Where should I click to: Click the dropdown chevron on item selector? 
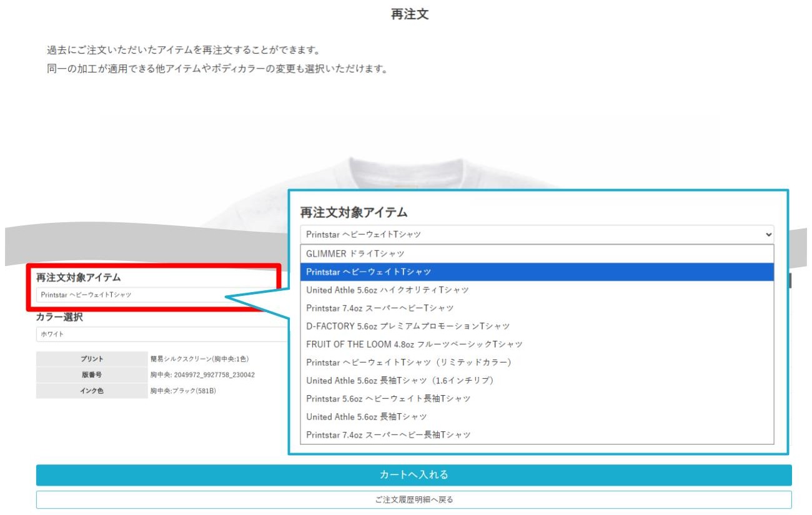tap(768, 234)
